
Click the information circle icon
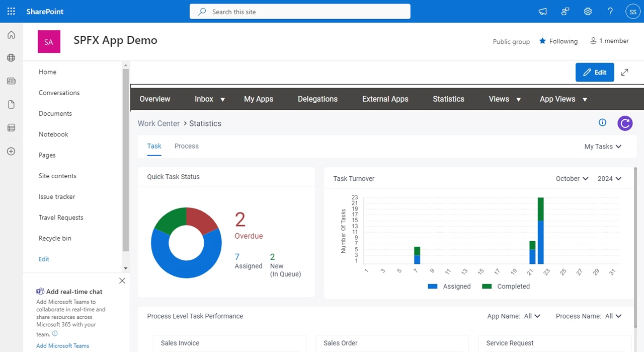[x=602, y=122]
